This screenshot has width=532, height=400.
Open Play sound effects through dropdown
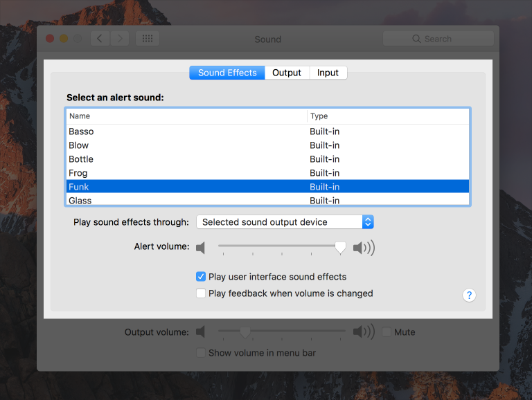click(x=285, y=222)
